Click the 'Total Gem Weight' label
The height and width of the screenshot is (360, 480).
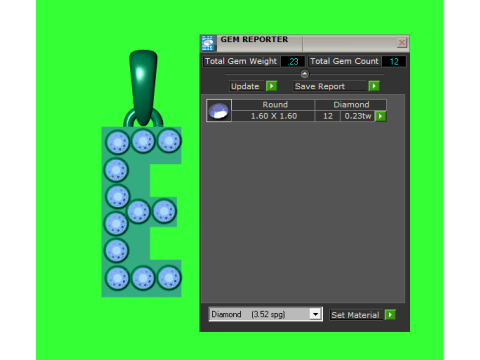(x=241, y=61)
